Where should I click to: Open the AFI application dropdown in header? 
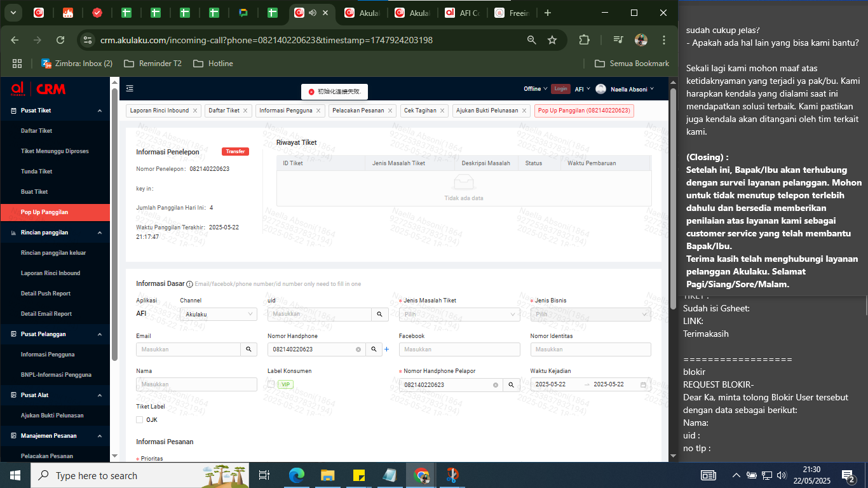tap(583, 90)
